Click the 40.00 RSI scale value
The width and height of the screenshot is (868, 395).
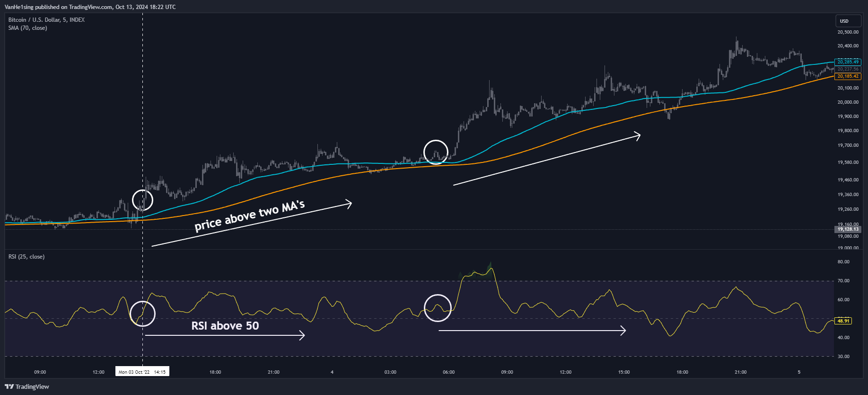click(843, 338)
